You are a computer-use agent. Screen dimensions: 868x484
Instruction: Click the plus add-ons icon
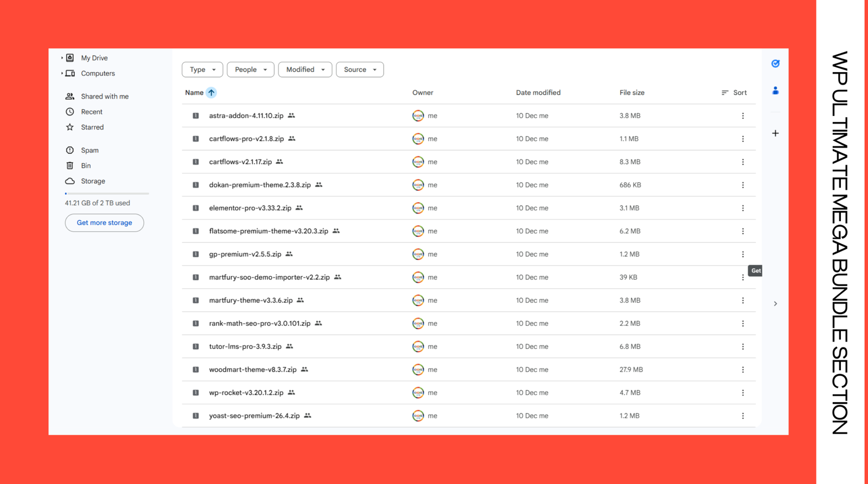775,133
